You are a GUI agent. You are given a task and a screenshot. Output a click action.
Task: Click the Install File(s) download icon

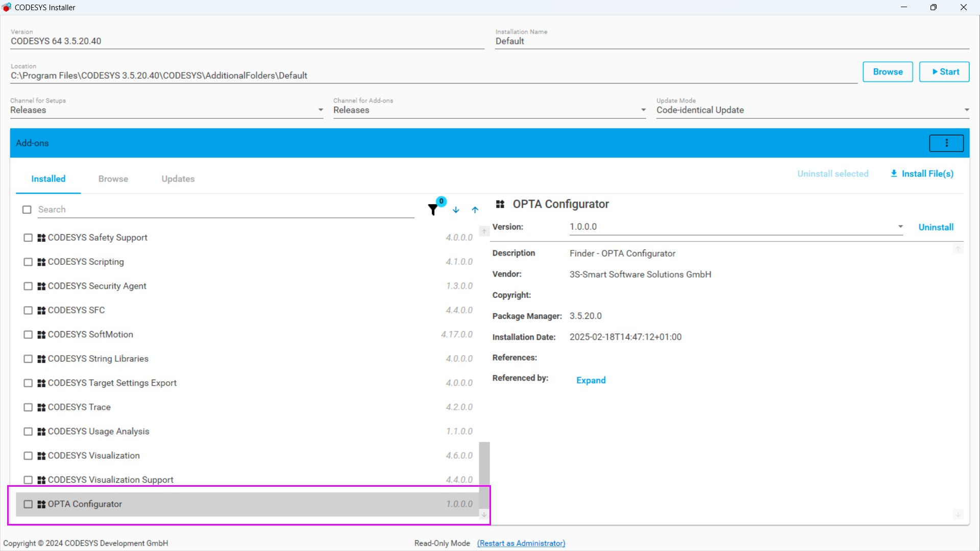(x=894, y=174)
